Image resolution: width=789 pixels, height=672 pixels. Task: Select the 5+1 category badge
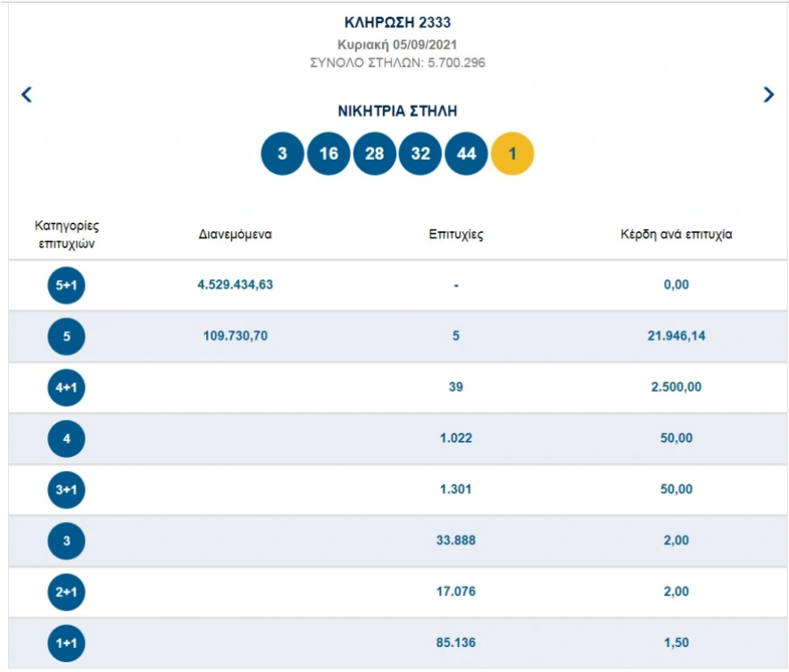click(66, 286)
